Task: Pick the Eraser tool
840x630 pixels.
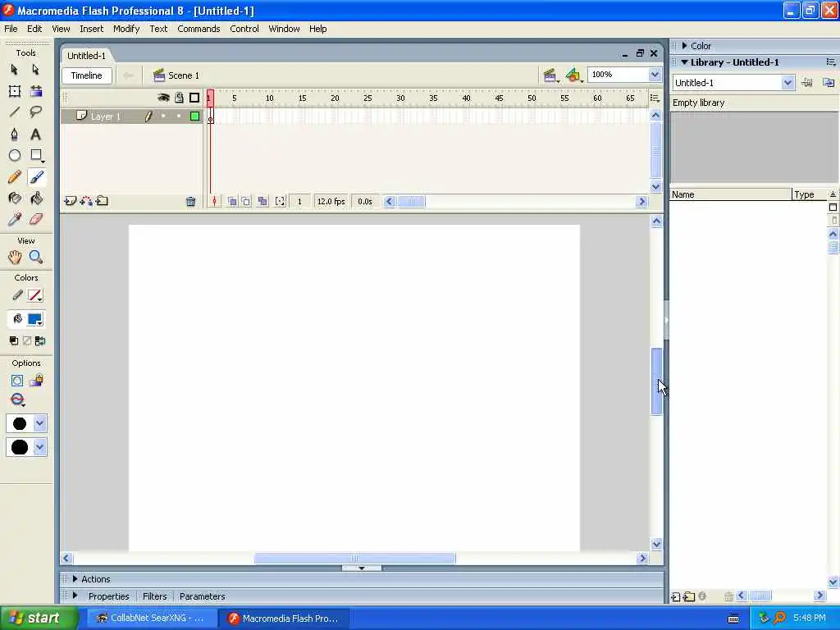Action: [x=36, y=219]
